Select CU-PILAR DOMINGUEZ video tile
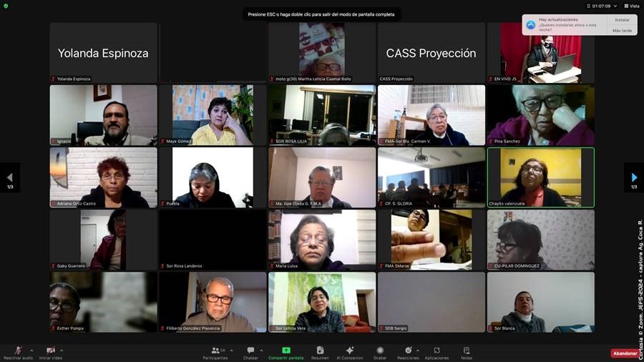This screenshot has height=362, width=644. click(x=540, y=240)
